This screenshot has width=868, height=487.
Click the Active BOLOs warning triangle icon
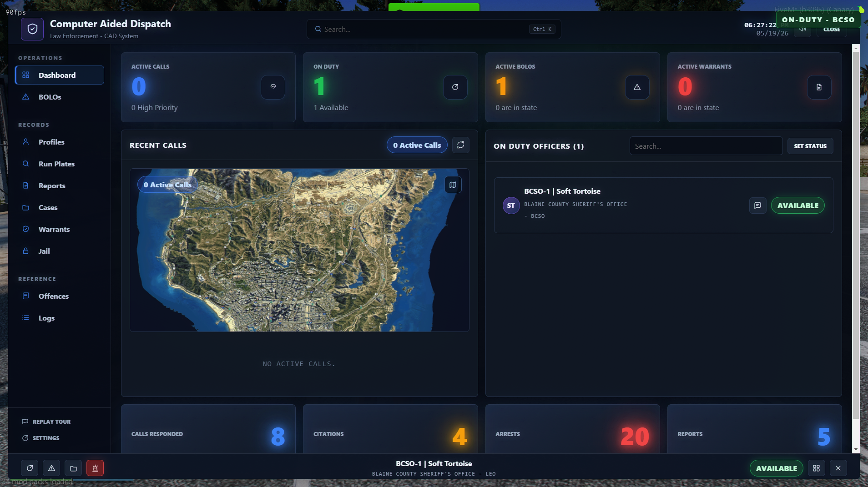637,87
